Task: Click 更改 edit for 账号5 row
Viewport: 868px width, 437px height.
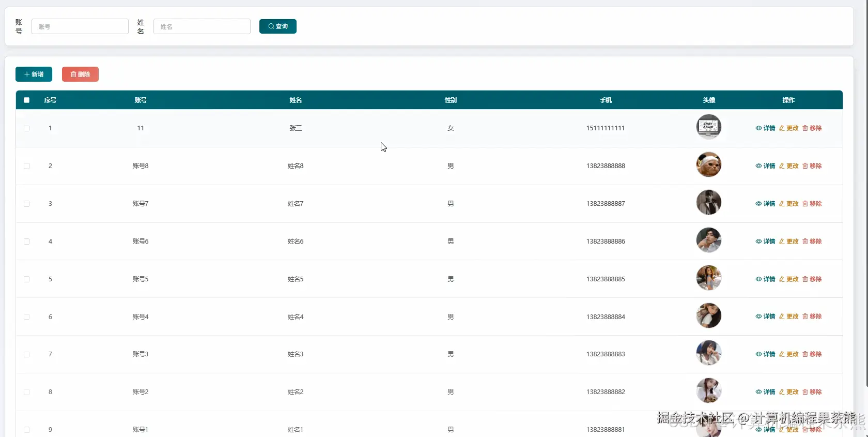Action: pyautogui.click(x=789, y=279)
